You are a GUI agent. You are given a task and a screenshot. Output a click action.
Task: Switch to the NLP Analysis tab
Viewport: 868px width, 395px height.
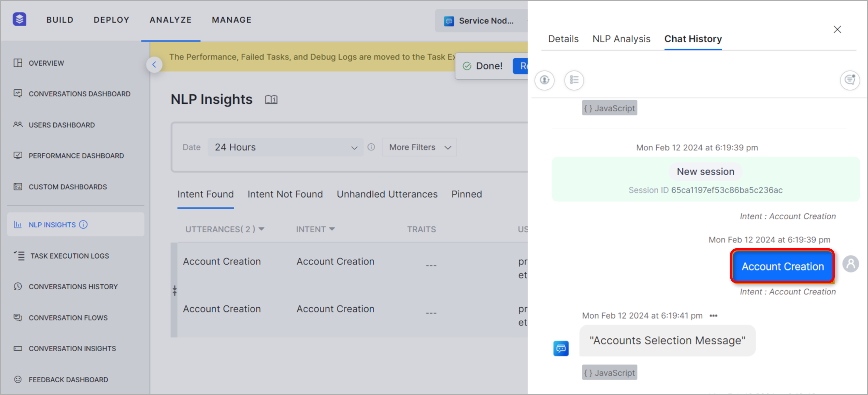(x=621, y=39)
